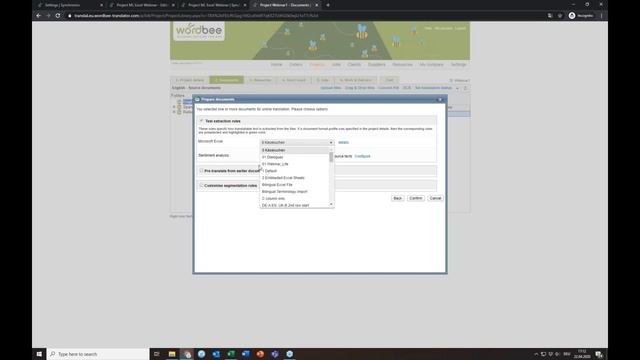Switch to the second Project ML Excel Webinar tab
The height and width of the screenshot is (360, 640).
pos(213,5)
